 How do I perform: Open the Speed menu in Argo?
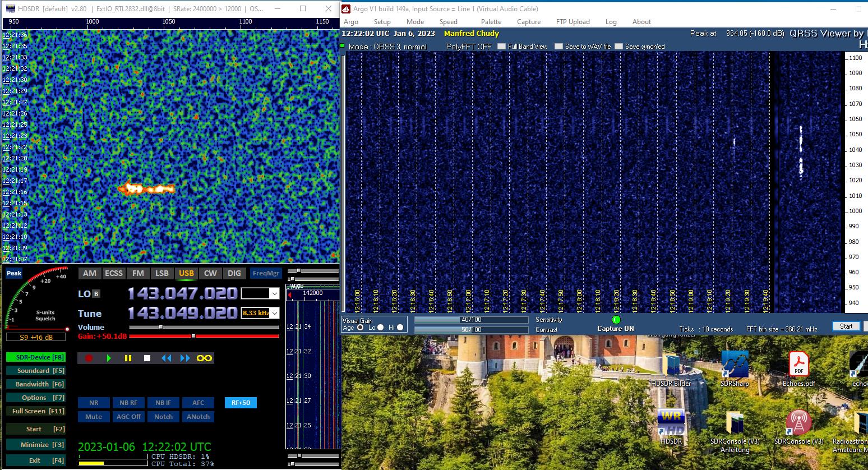[x=448, y=22]
